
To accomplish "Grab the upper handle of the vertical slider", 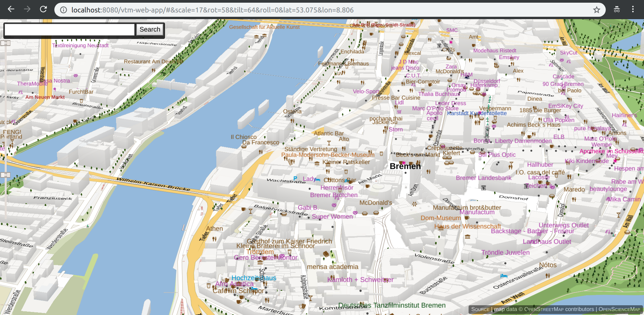I will pos(5,43).
